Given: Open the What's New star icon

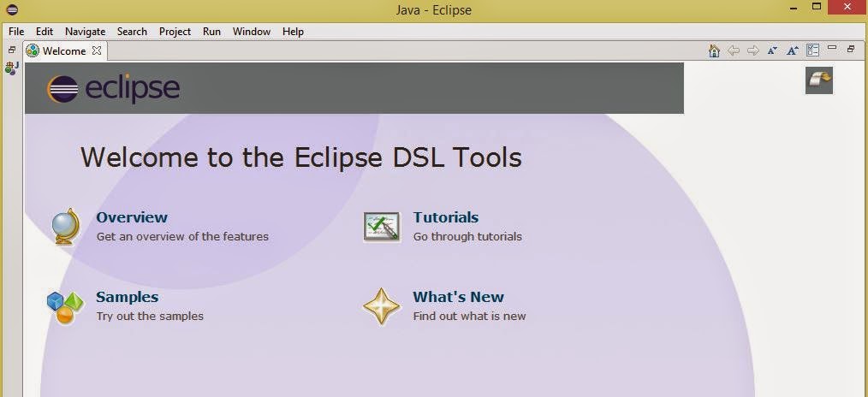Looking at the screenshot, I should [382, 306].
